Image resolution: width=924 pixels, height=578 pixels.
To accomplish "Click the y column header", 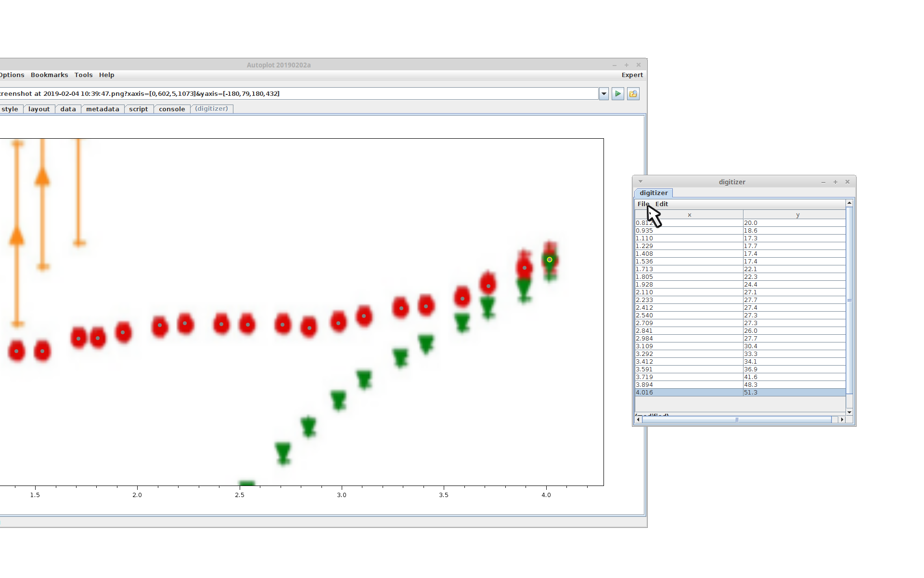I will pyautogui.click(x=797, y=215).
